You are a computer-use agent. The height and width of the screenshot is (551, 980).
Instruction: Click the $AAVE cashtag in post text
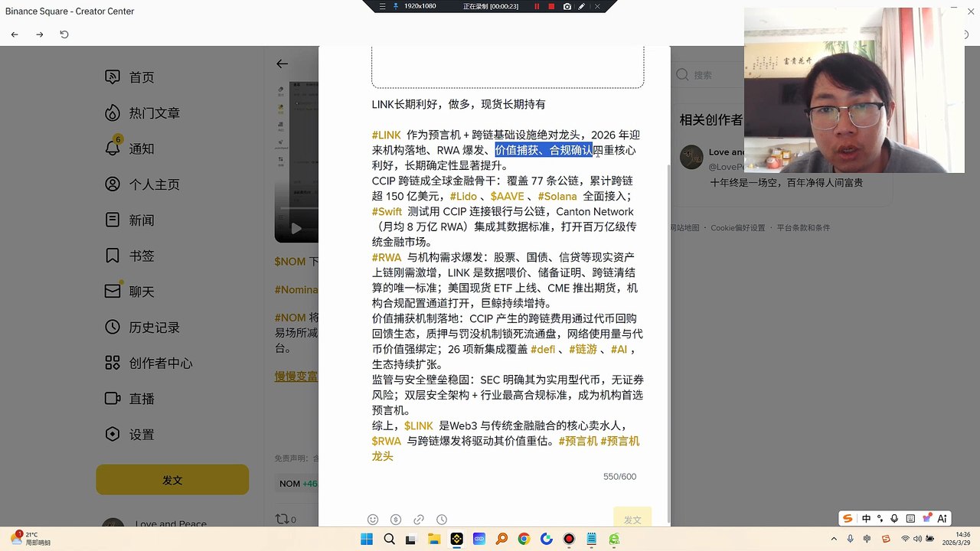508,197
